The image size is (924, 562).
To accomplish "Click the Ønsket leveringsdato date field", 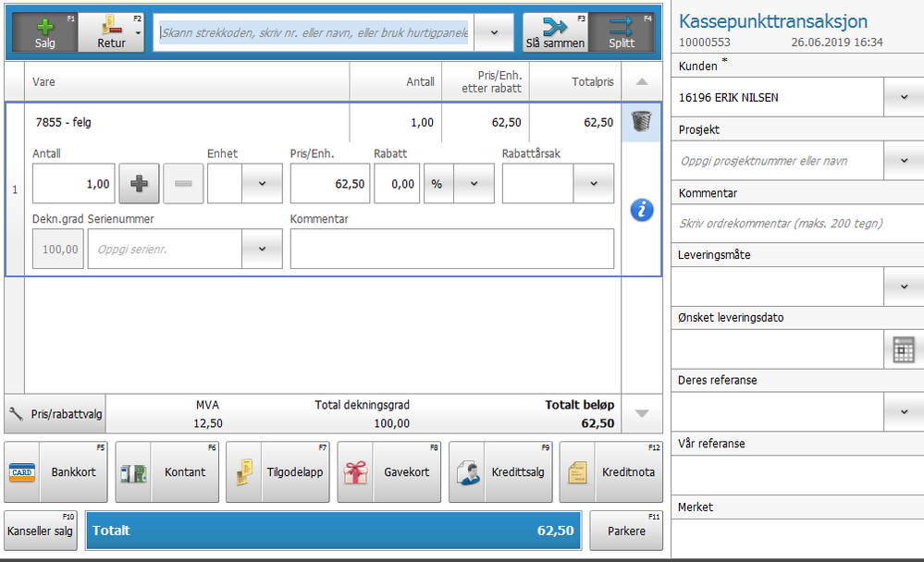I will pyautogui.click(x=778, y=349).
